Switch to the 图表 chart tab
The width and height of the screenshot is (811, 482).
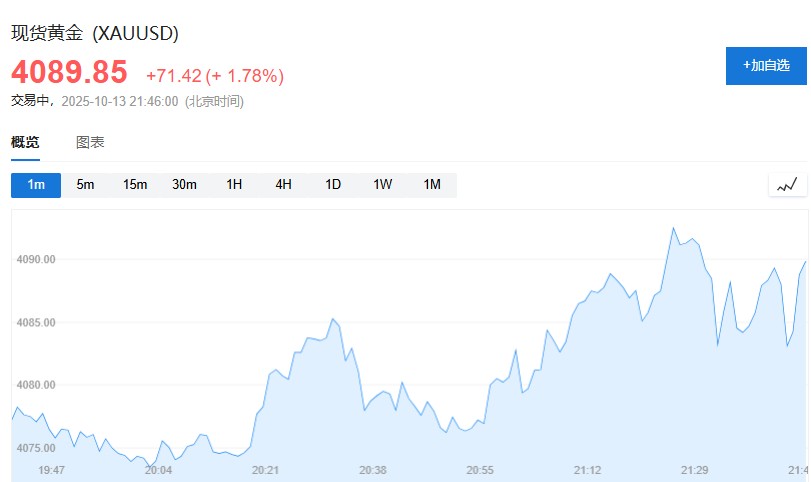(90, 142)
